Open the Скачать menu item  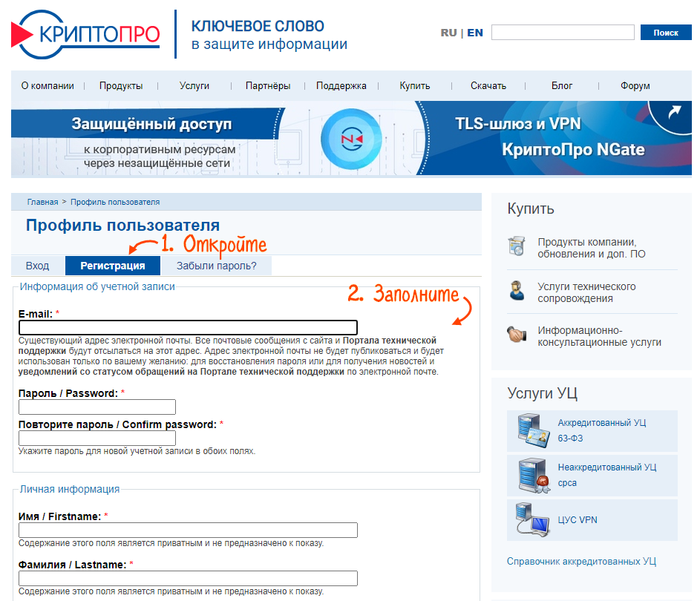coord(488,85)
